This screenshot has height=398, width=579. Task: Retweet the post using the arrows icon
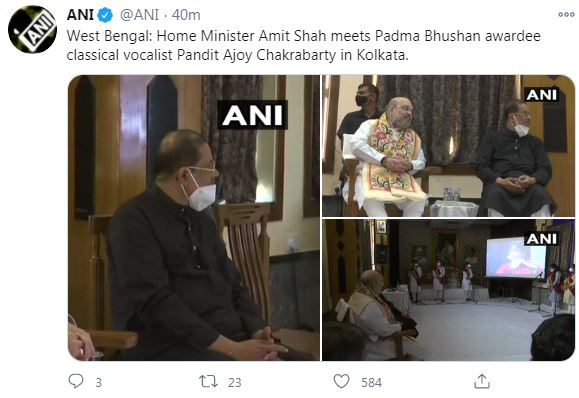tap(208, 381)
